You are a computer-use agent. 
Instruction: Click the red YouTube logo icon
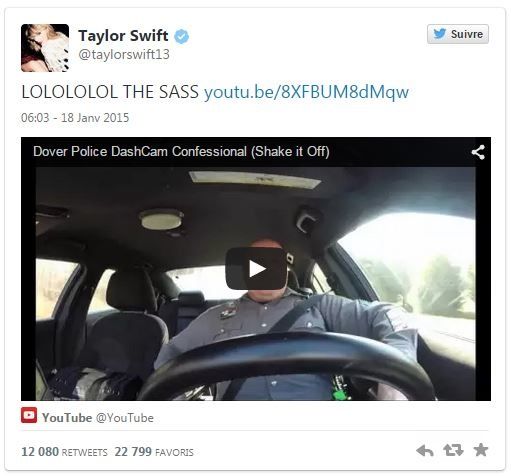(29, 415)
